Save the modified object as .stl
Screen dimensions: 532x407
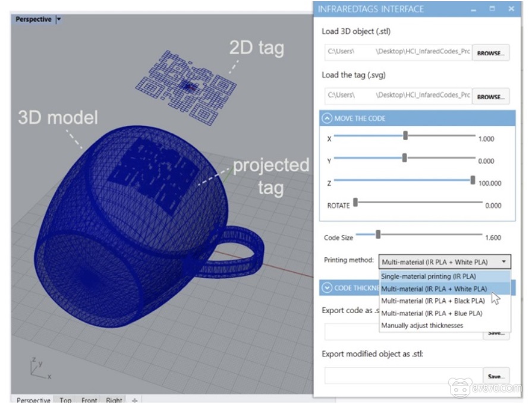(x=496, y=377)
